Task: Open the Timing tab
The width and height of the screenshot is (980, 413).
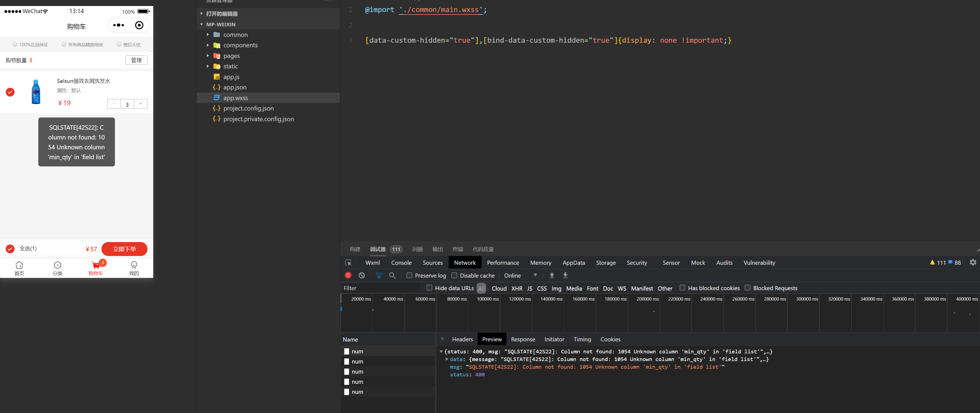Action: tap(582, 339)
